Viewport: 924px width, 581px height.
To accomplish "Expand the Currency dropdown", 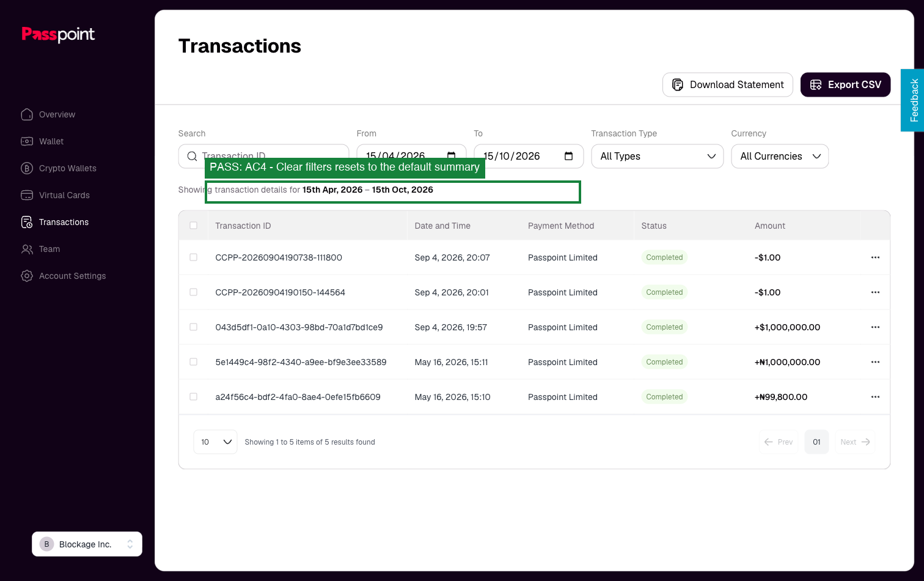I will click(x=780, y=157).
